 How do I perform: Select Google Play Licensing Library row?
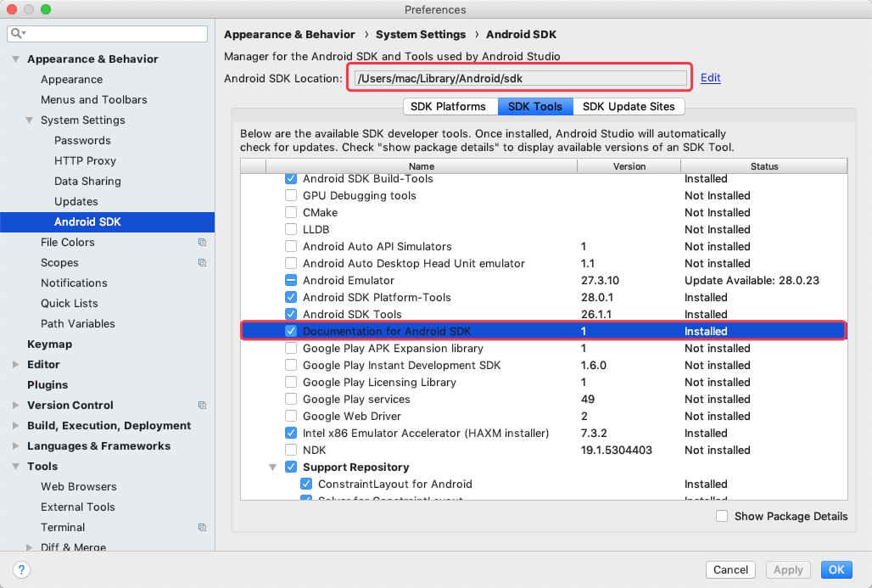[x=544, y=382]
